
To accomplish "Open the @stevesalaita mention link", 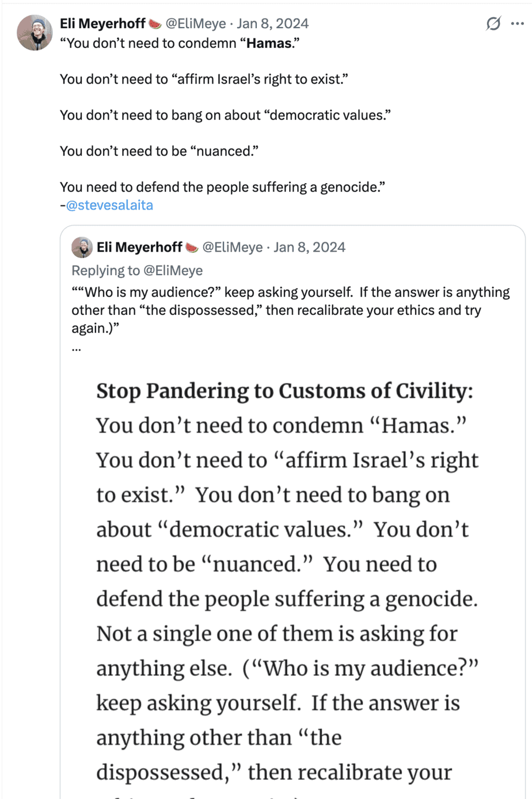I will [x=109, y=205].
